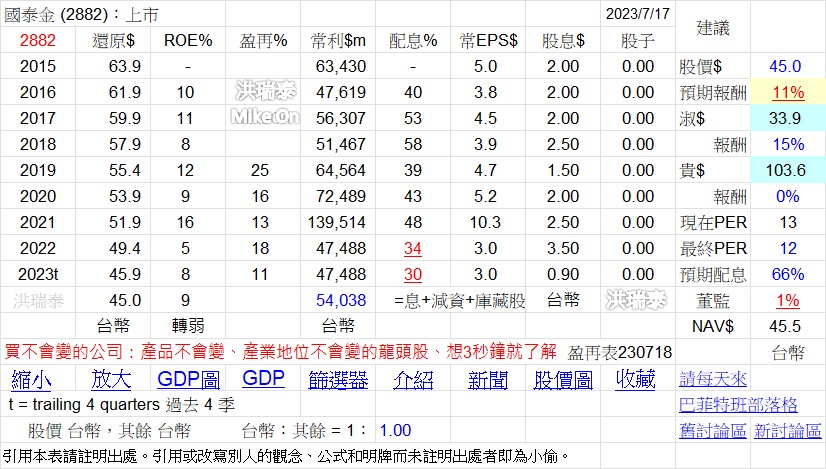Click the 常EPS$ column header
826x469 pixels.
click(x=488, y=41)
